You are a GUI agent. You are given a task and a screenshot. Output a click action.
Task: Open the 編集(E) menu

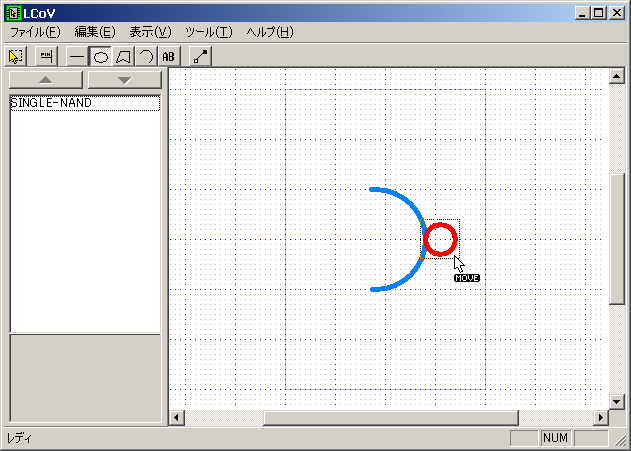tap(95, 32)
